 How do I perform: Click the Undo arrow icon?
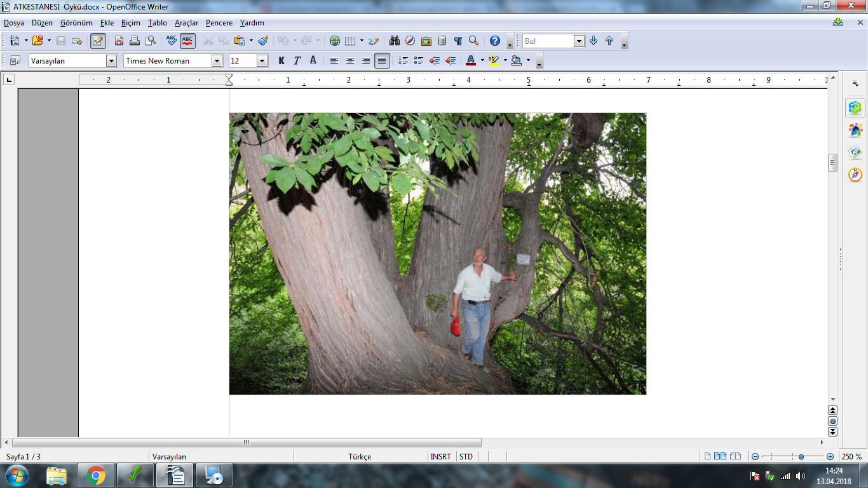point(283,41)
